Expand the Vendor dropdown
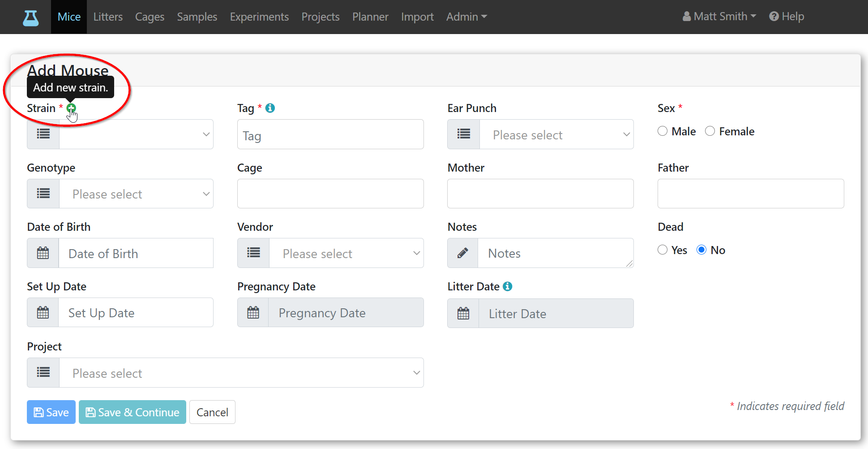The width and height of the screenshot is (868, 449). (346, 253)
